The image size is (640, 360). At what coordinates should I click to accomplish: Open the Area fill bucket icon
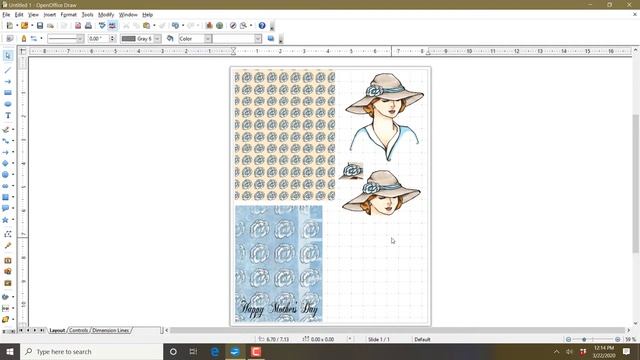click(x=170, y=38)
